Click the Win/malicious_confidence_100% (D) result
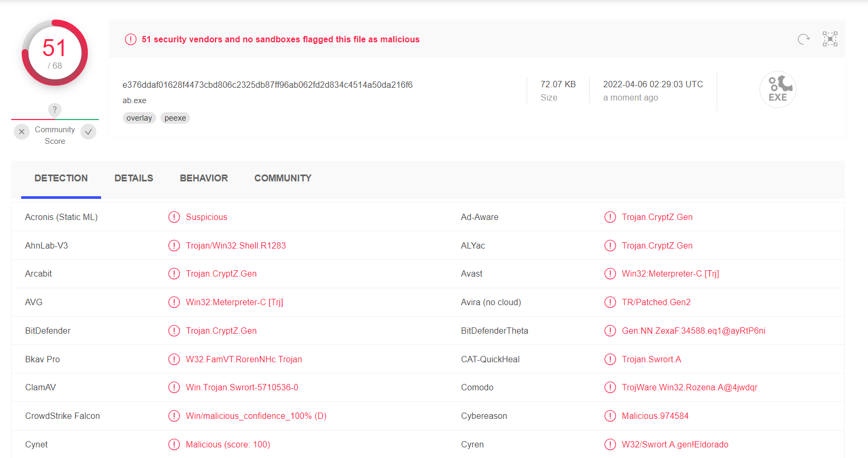868x458 pixels. point(256,416)
